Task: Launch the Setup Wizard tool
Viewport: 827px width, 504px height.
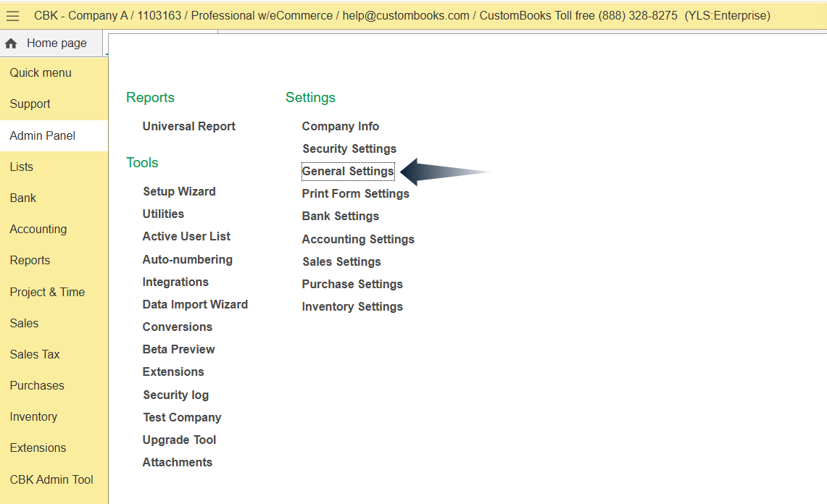Action: pos(179,191)
